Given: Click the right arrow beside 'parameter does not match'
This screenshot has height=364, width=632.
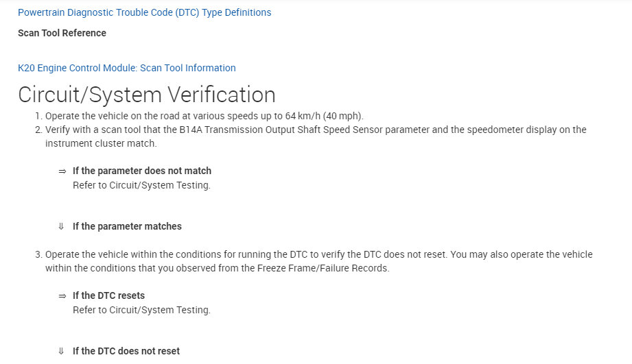Looking at the screenshot, I should [x=62, y=171].
